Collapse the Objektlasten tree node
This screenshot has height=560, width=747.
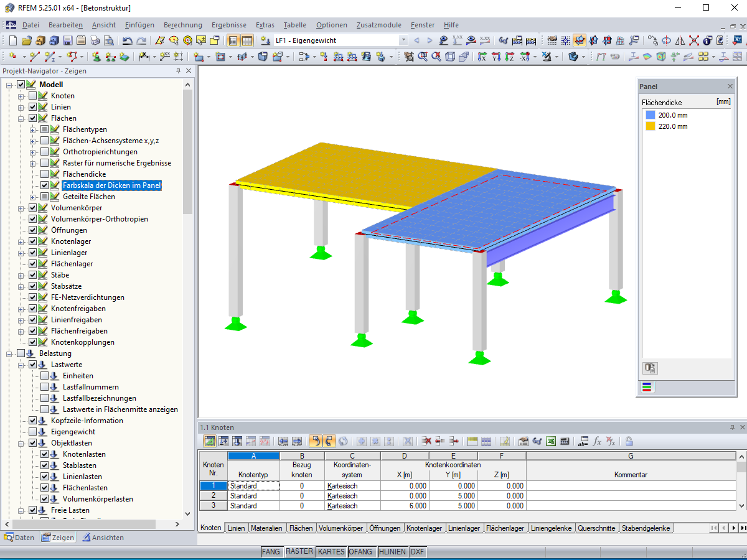click(21, 443)
